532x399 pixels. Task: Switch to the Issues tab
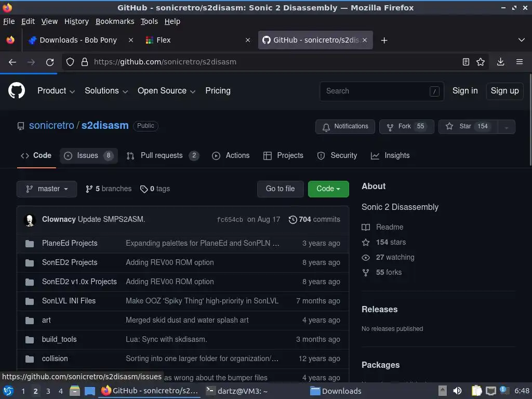89,156
